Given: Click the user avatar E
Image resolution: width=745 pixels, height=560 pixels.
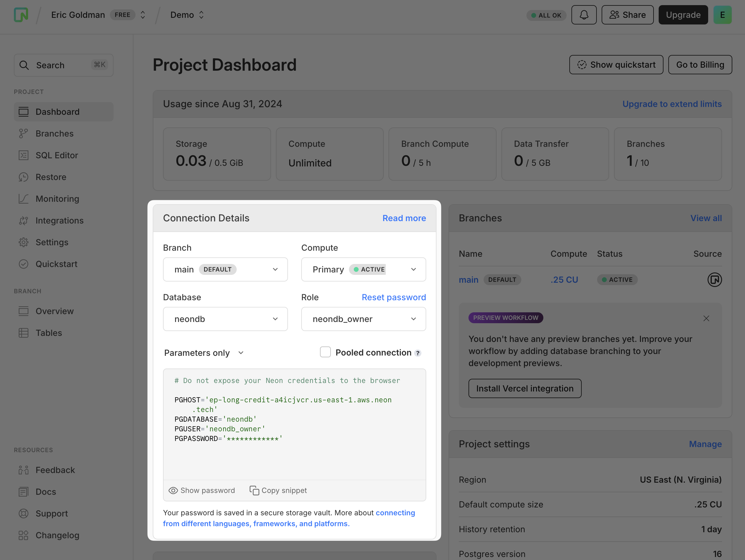Looking at the screenshot, I should [x=722, y=15].
